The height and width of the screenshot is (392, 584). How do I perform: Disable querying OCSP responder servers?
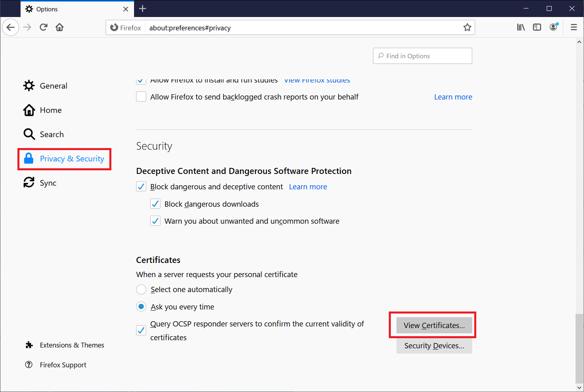tap(141, 330)
